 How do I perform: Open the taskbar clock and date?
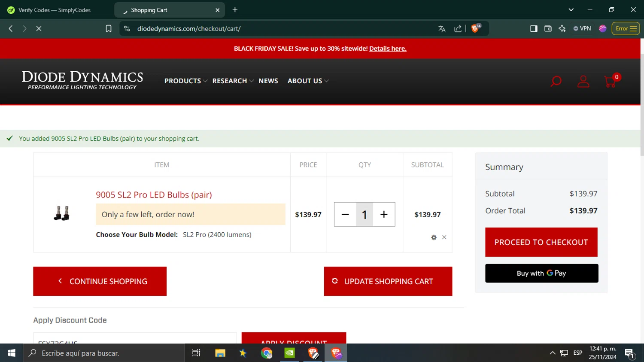tap(603, 353)
